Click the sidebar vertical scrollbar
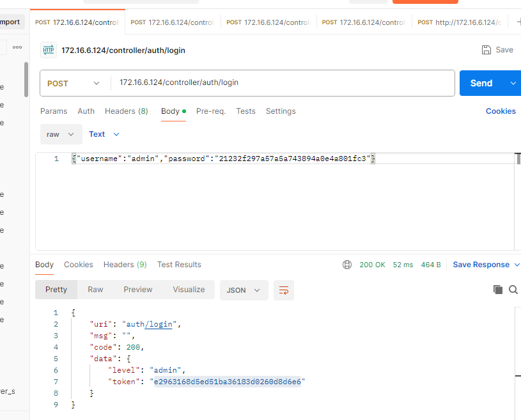Viewport: 521px width, 420px height. (26, 79)
